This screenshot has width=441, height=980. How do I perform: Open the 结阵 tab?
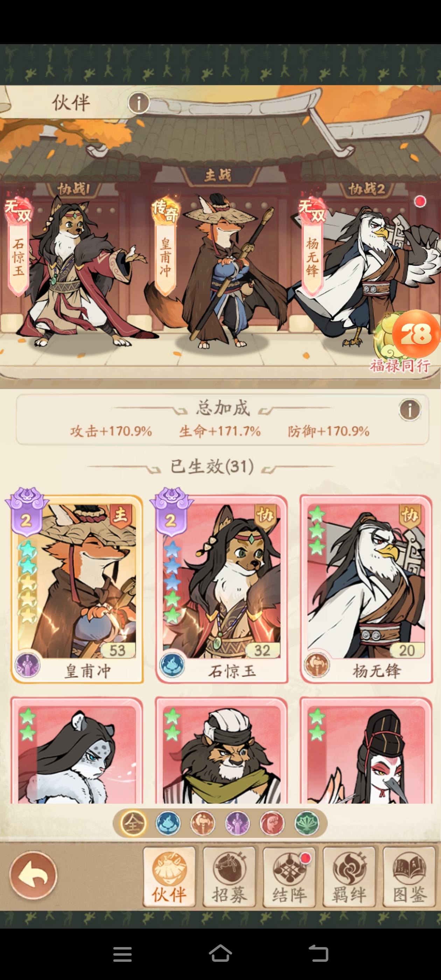click(289, 876)
